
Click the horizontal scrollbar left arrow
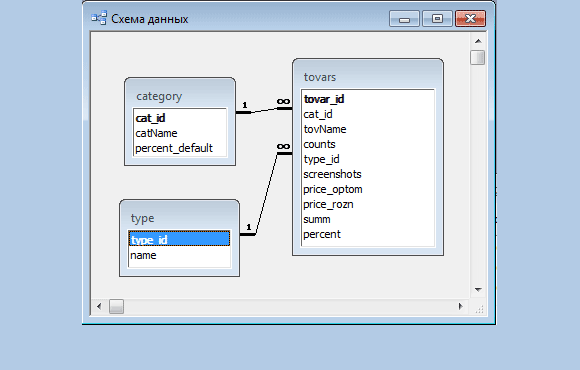coord(99,306)
